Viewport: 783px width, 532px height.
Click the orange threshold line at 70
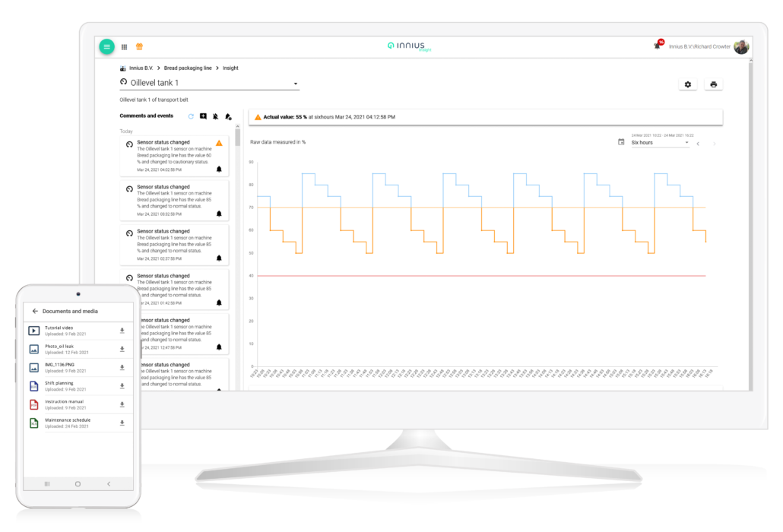481,207
